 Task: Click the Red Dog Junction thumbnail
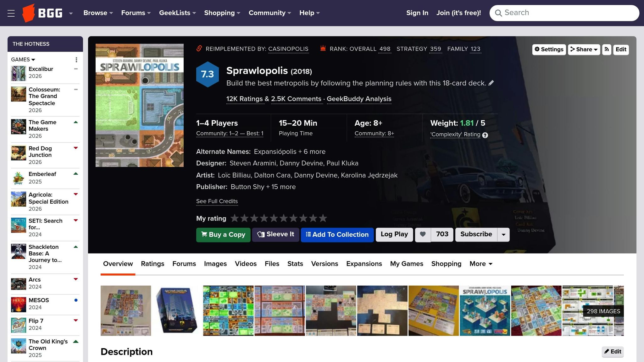pos(19,153)
